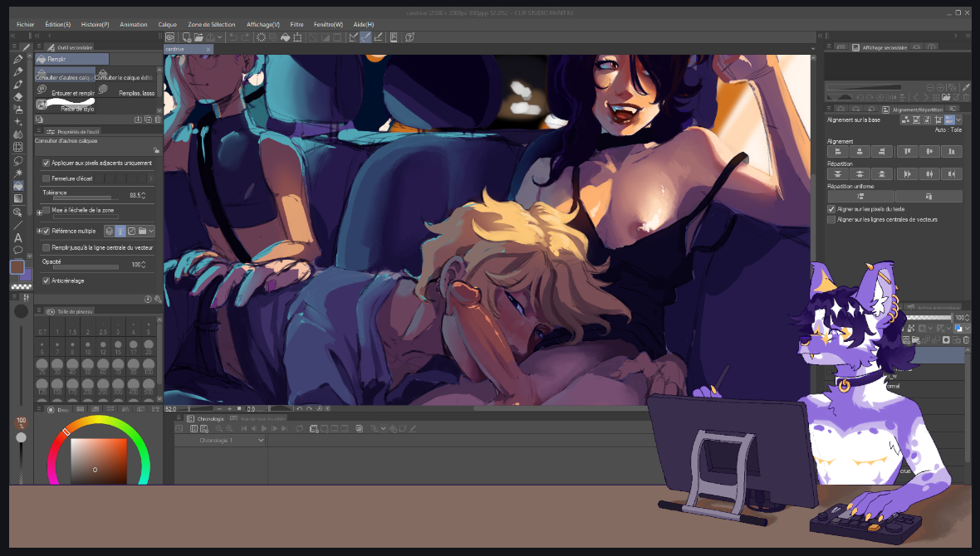Click the align left edges button
980x556 pixels.
coord(837,151)
